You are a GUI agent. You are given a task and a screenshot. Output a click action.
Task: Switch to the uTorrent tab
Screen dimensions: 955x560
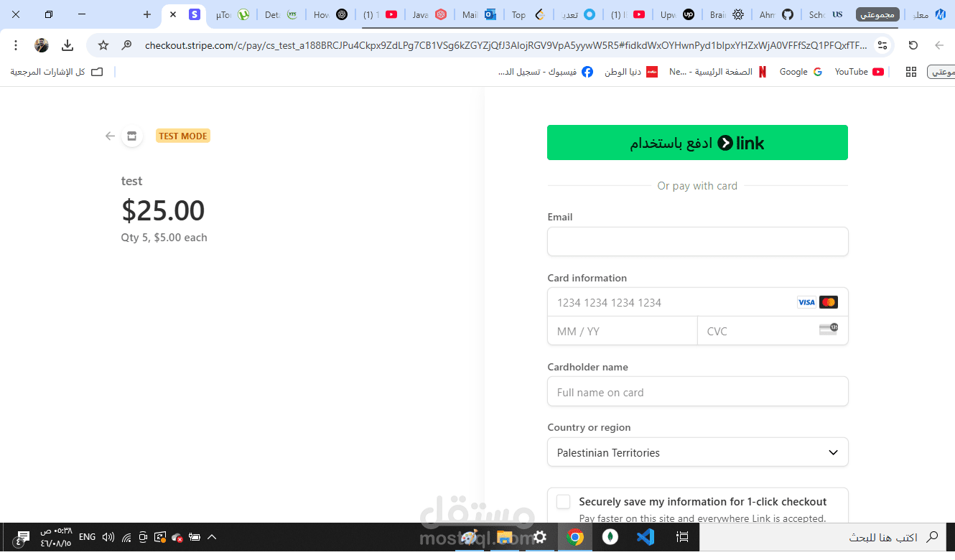[x=233, y=14]
